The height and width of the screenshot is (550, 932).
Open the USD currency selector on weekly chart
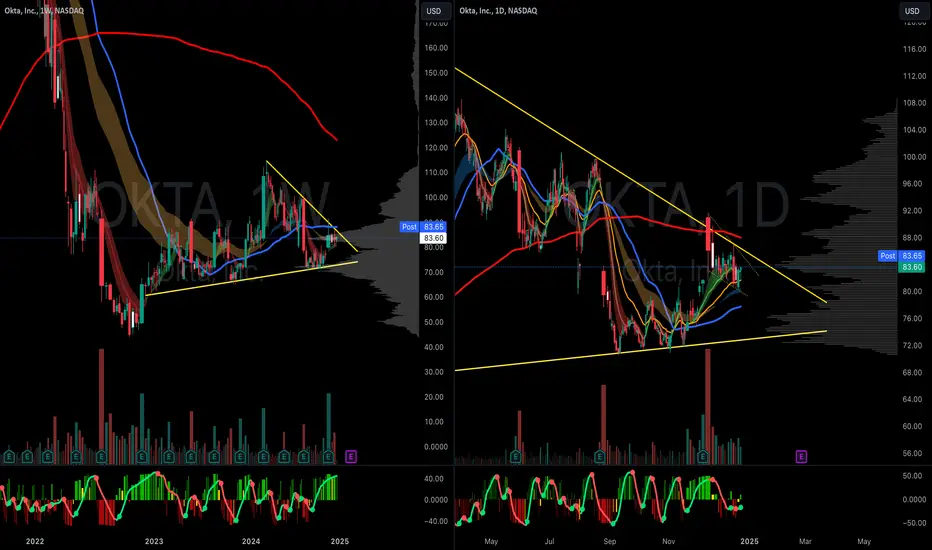434,11
